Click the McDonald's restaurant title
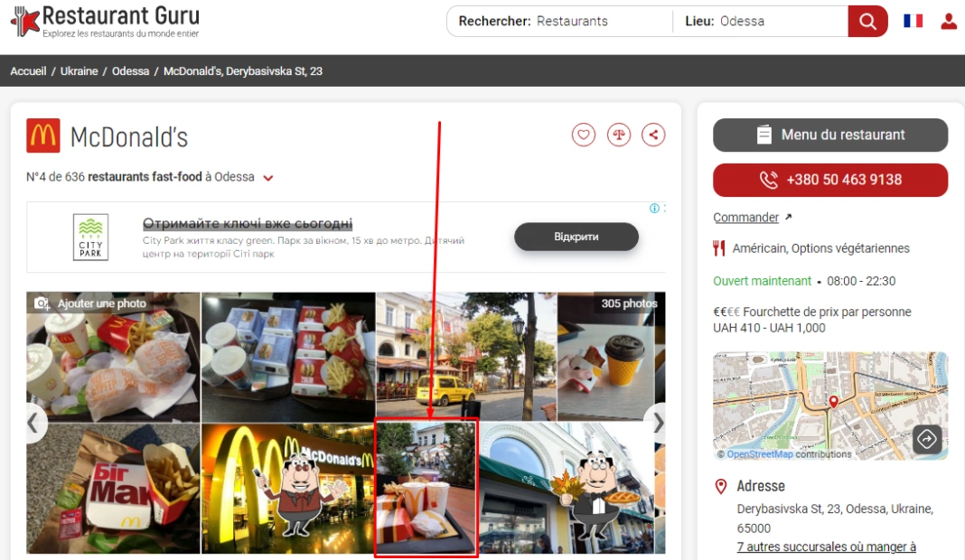Image resolution: width=965 pixels, height=560 pixels. (128, 137)
